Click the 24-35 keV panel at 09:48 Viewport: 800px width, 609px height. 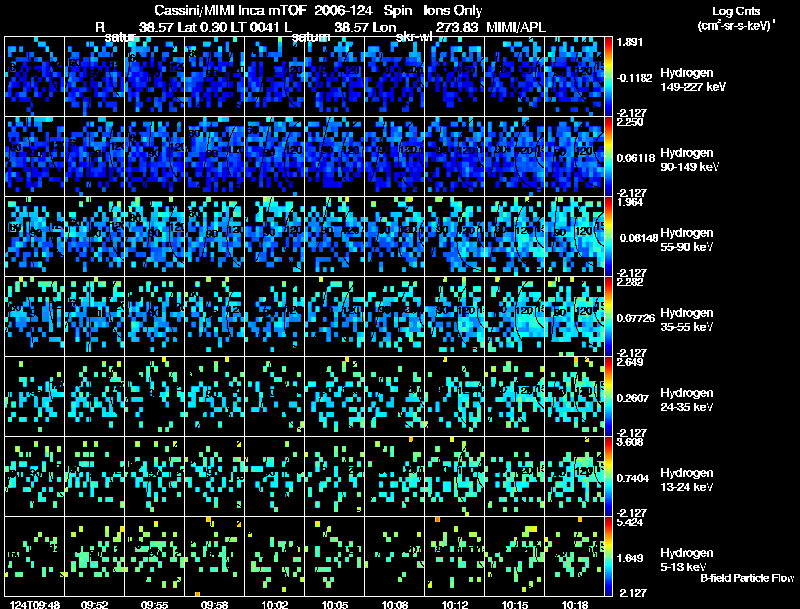pyautogui.click(x=35, y=396)
